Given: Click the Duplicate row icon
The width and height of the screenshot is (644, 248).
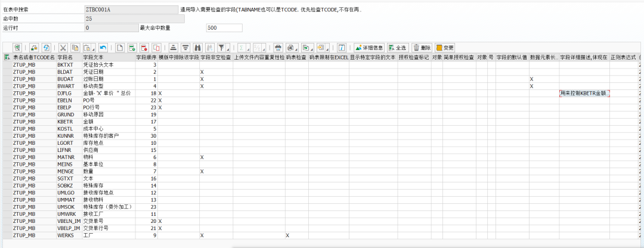Looking at the screenshot, I should pos(156,47).
